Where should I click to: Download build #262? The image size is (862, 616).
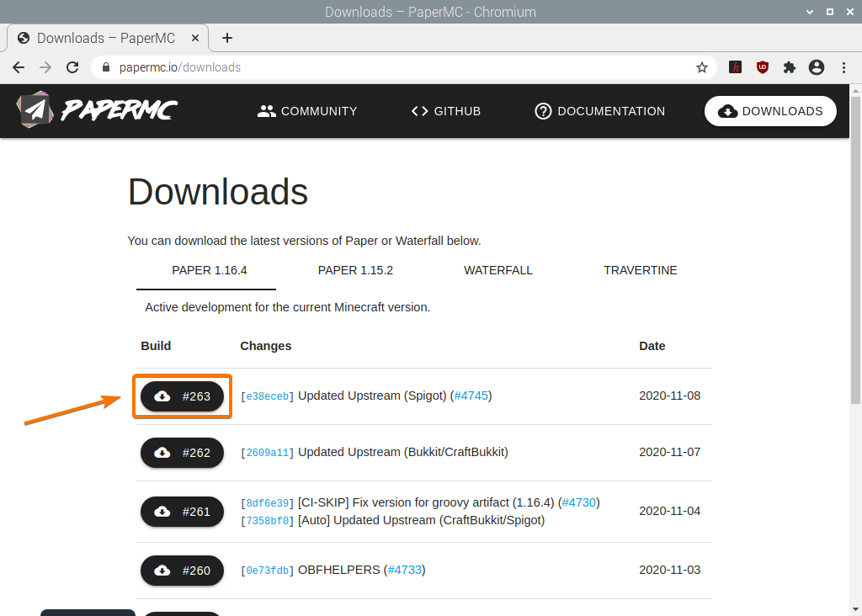coord(182,453)
